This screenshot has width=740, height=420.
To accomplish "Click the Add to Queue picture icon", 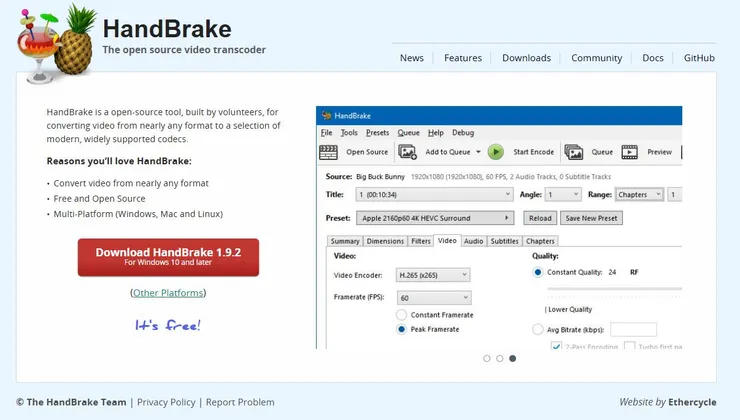I will pos(407,152).
